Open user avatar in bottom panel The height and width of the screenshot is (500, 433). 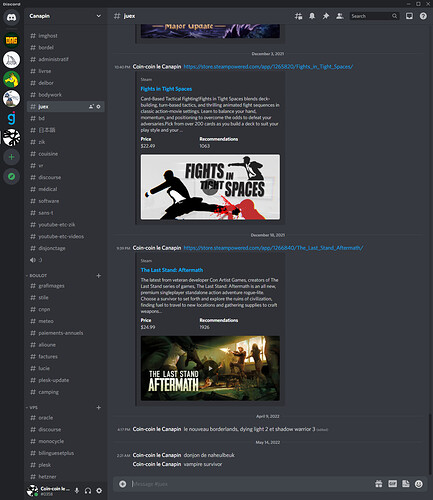[x=32, y=490]
